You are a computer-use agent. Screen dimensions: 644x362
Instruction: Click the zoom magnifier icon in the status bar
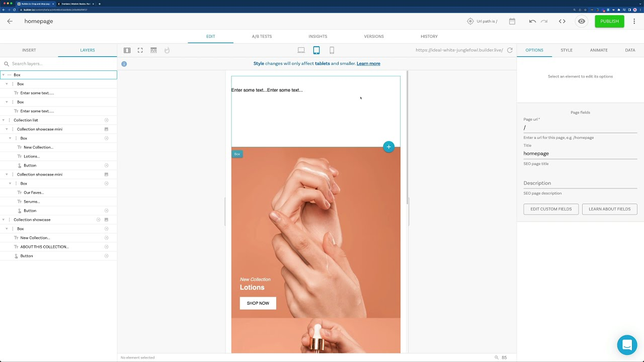[497, 357]
